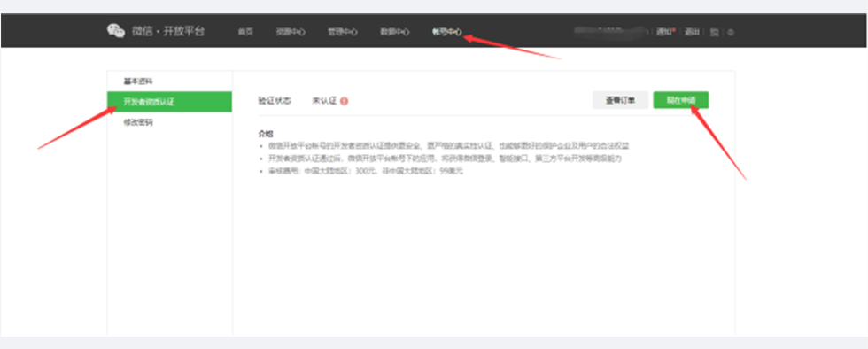
Task: Click the 简 language icon in header
Action: pos(715,32)
